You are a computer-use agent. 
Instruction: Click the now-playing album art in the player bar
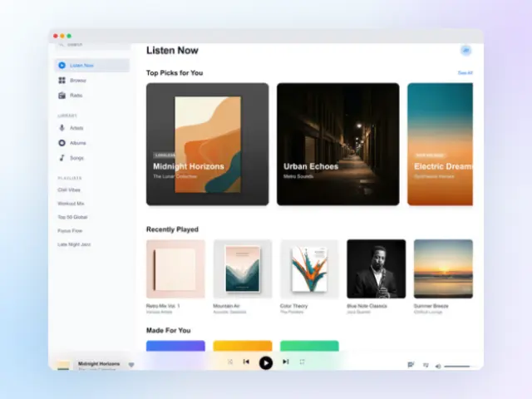[63, 366]
